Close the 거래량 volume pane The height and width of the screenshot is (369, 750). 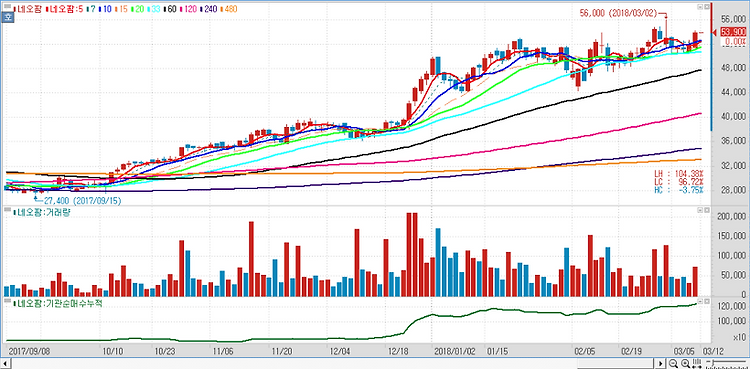click(x=706, y=211)
